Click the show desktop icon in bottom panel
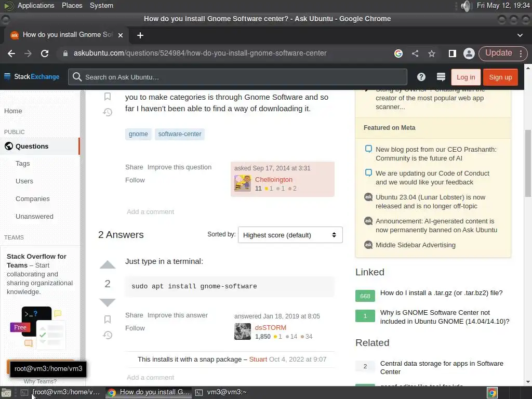Viewport: 532px width, 399px height. tap(6, 393)
